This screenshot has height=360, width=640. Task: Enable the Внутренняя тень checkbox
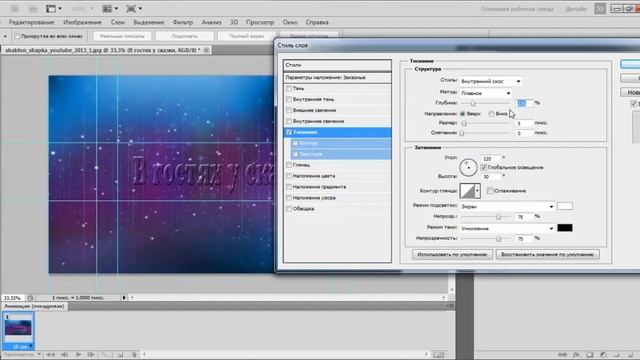pyautogui.click(x=289, y=99)
